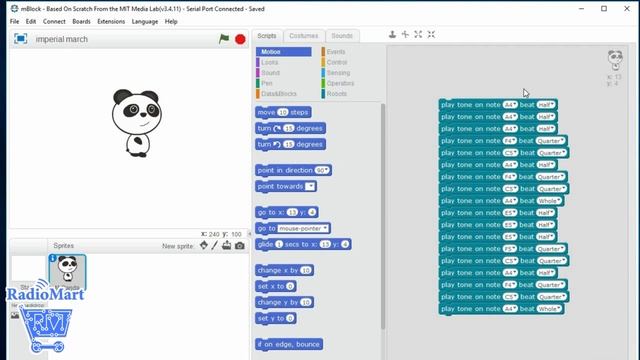This screenshot has height=360, width=640.
Task: Click the panda on the stage
Action: [x=137, y=123]
